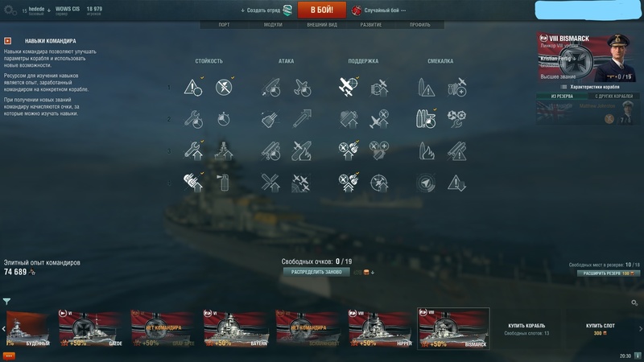
Task: Select the Hipper ship thumbnail in carousel
Action: [380, 328]
